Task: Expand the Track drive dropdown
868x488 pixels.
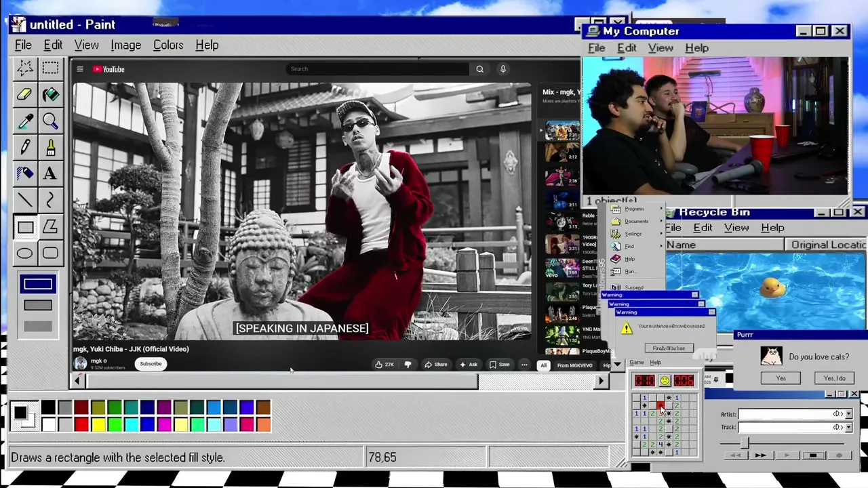Action: pos(848,427)
